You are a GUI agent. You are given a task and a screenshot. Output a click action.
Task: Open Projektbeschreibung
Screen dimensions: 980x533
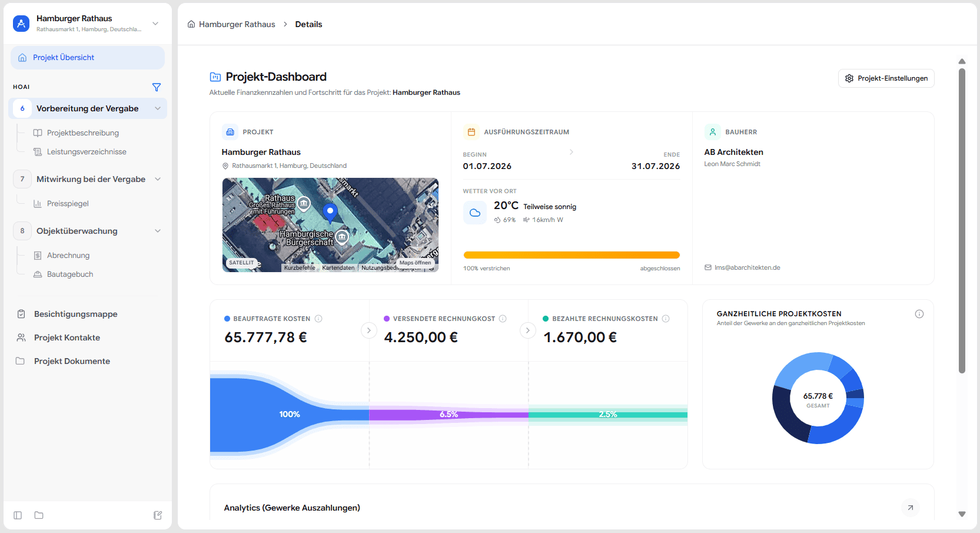tap(83, 133)
